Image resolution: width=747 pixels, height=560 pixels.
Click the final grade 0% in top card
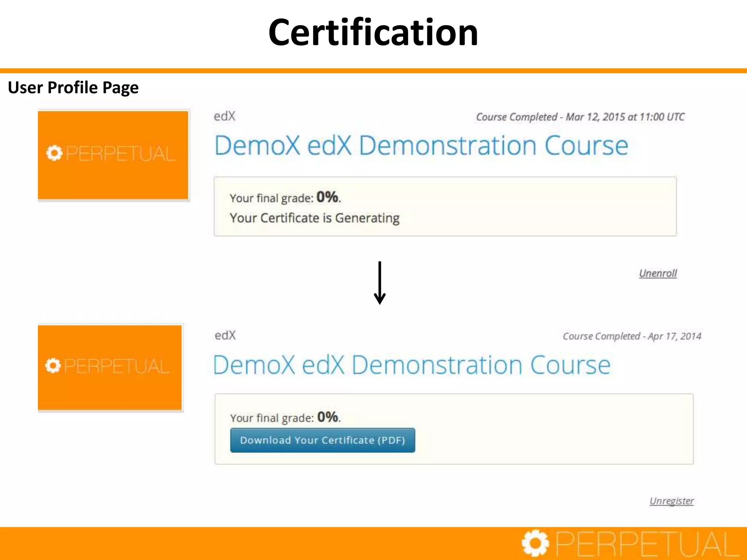tap(327, 197)
